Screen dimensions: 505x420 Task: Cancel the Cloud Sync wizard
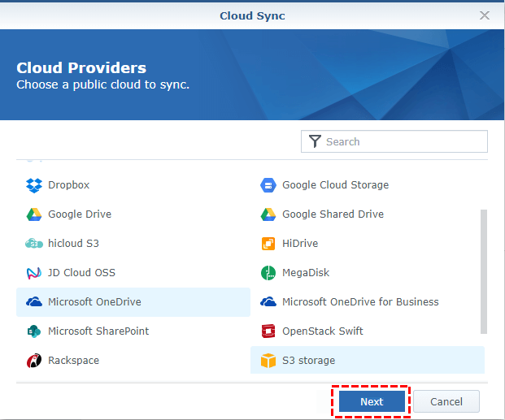click(446, 401)
